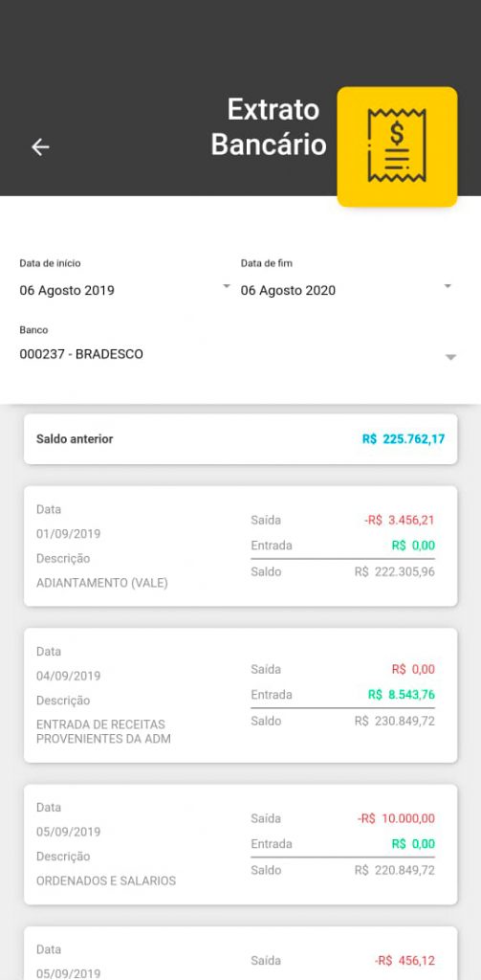This screenshot has width=481, height=980.
Task: Tap the yellow receipt statement icon
Action: click(x=397, y=146)
